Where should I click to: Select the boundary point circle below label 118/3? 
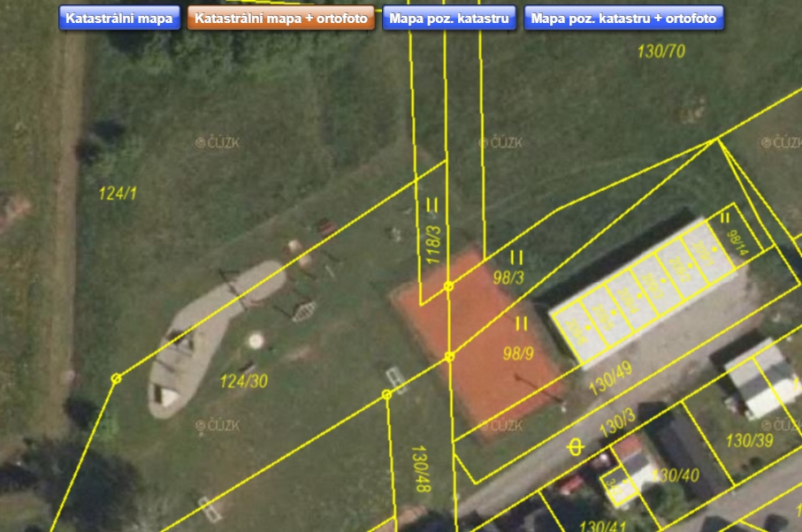448,286
